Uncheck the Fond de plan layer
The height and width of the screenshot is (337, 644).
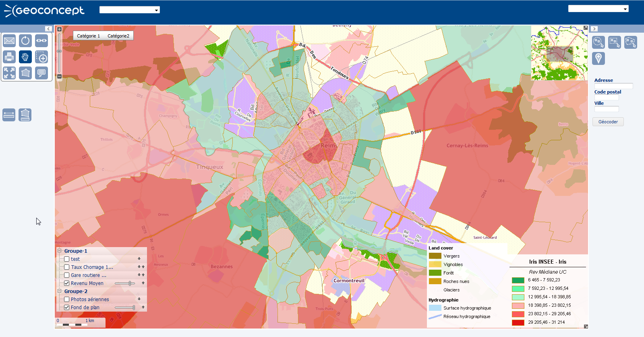[67, 308]
